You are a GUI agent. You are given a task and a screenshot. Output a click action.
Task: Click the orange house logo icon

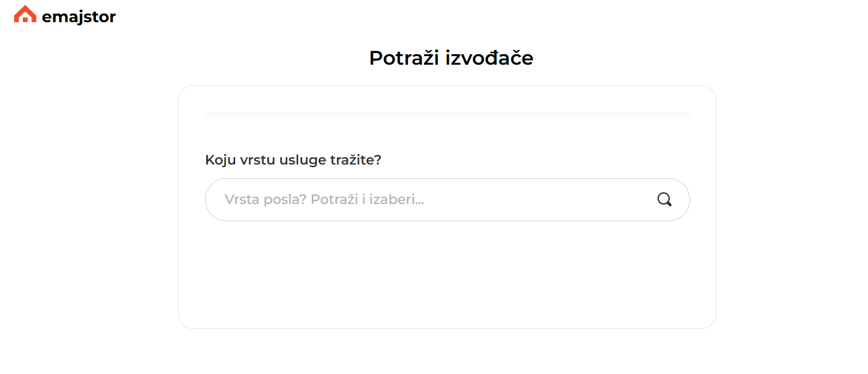point(25,14)
